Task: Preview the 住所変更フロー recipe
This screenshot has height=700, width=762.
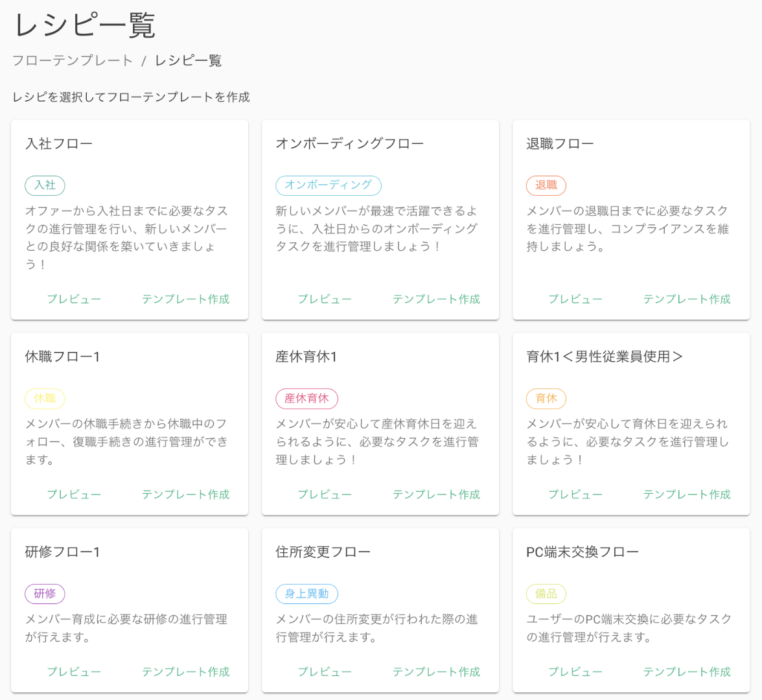Action: pyautogui.click(x=325, y=671)
